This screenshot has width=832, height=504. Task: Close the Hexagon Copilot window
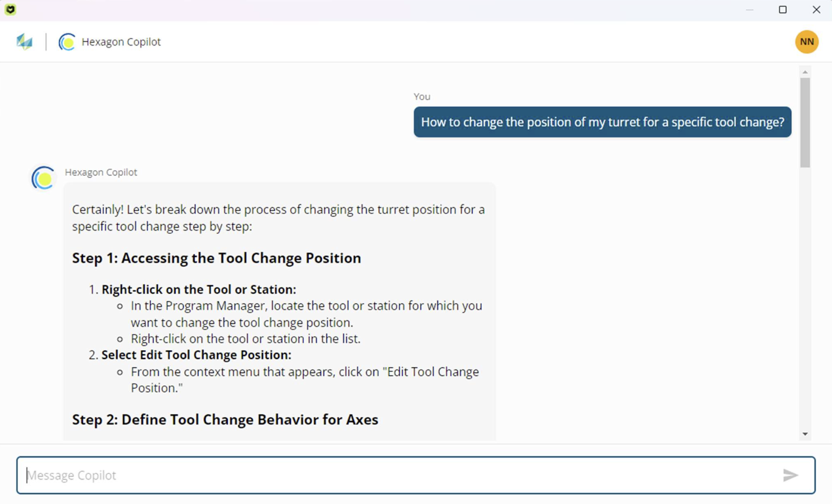[816, 10]
